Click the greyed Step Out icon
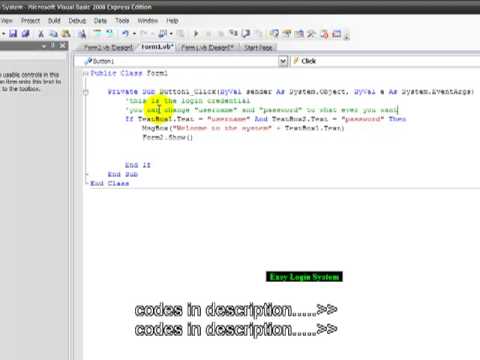Screen dimensions: 480x360 [258, 34]
